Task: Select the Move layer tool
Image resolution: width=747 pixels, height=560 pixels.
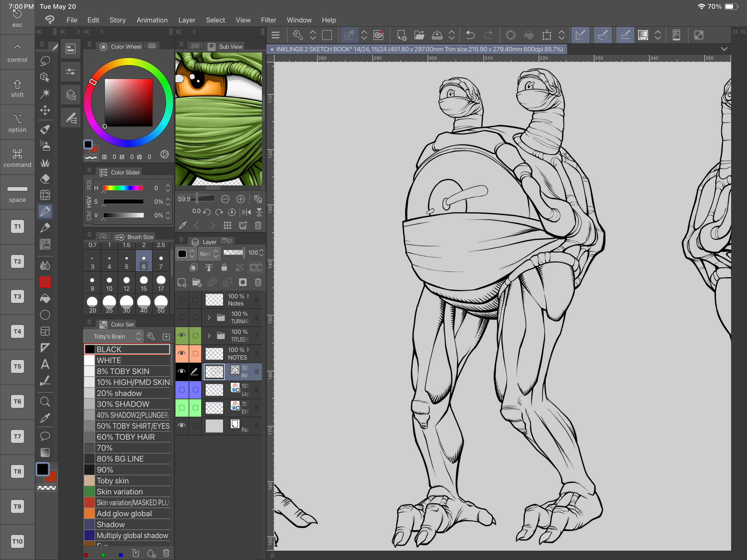Action: click(x=45, y=110)
